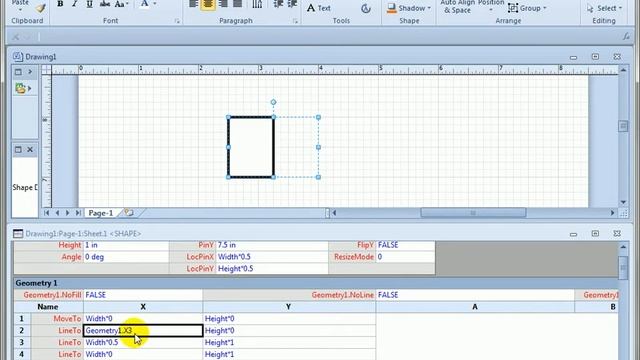Viewport: 640px width, 360px height.
Task: Click the Shapes pane window icon
Action: [x=18, y=72]
